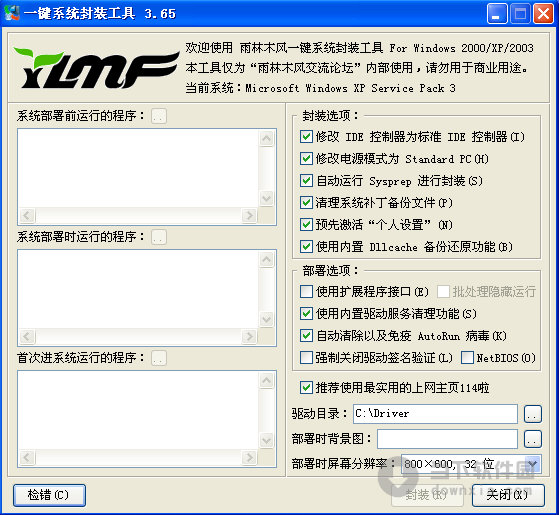Click inside the 首次进系统运行的程序 list box

coord(138,410)
